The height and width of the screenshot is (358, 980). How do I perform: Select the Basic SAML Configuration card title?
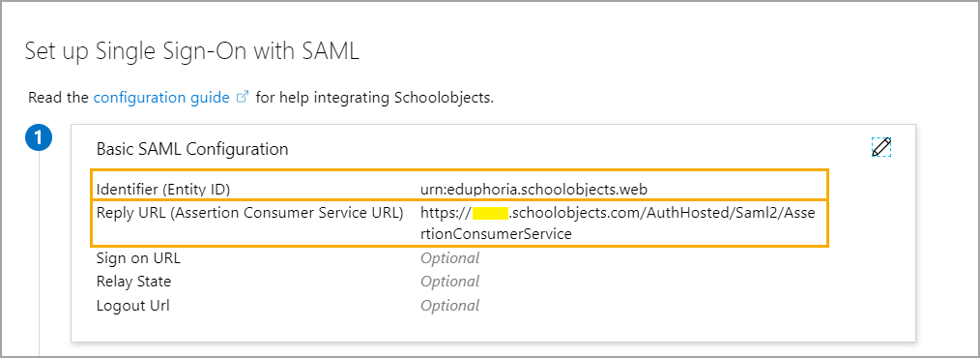192,149
